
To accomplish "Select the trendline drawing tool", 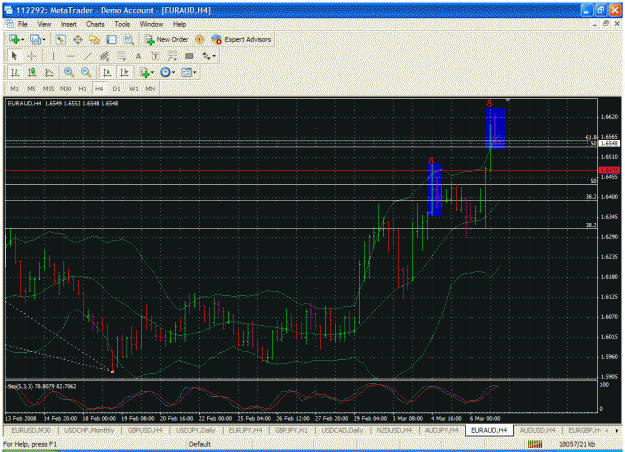I will [87, 56].
